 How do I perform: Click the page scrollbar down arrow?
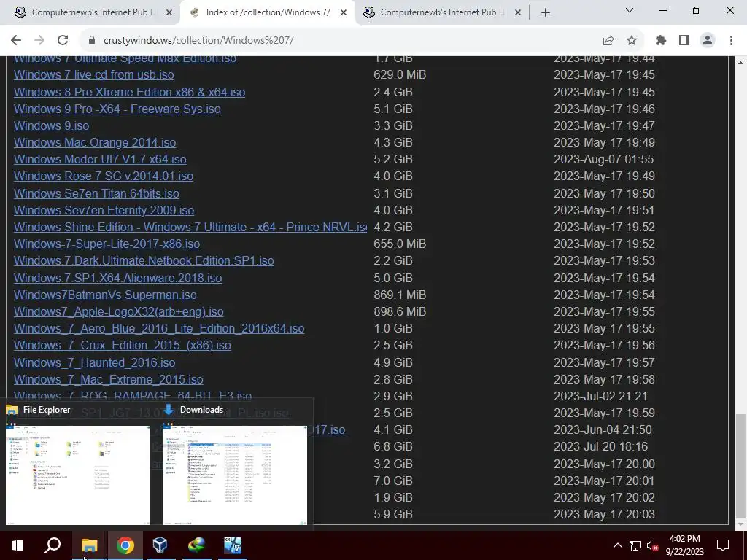point(741,525)
